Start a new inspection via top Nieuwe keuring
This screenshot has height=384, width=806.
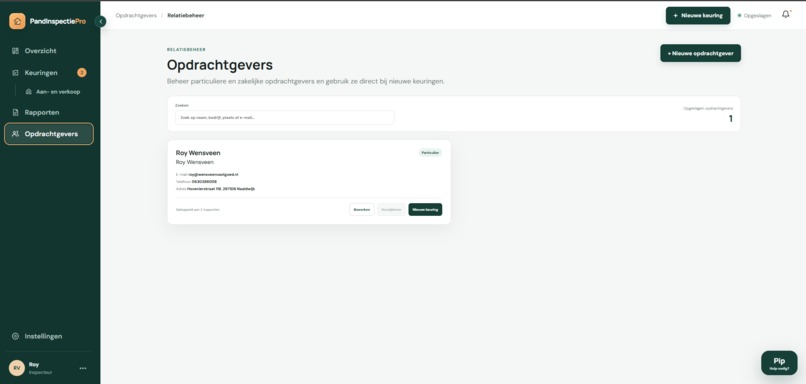(698, 15)
